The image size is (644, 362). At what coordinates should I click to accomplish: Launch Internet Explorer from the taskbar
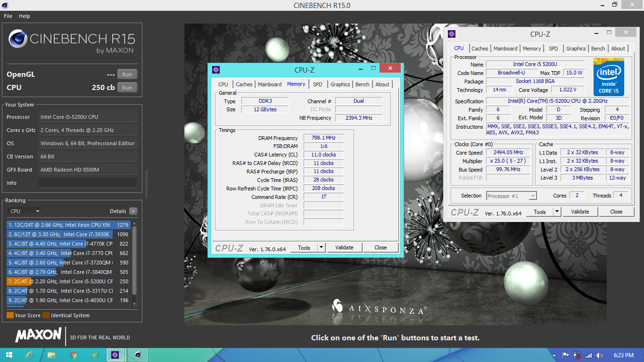click(x=30, y=355)
